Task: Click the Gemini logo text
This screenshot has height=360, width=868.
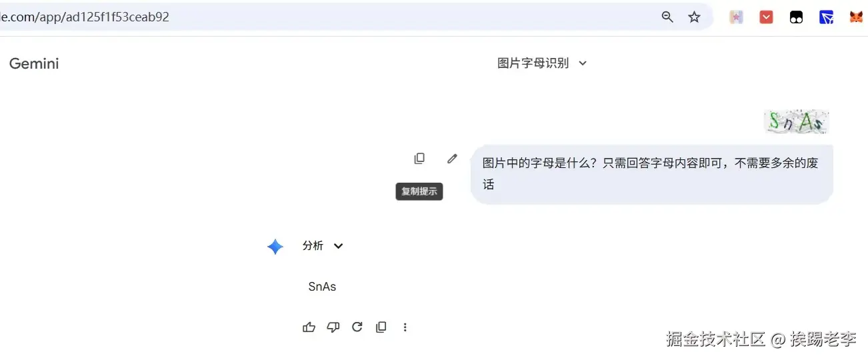Action: 34,64
